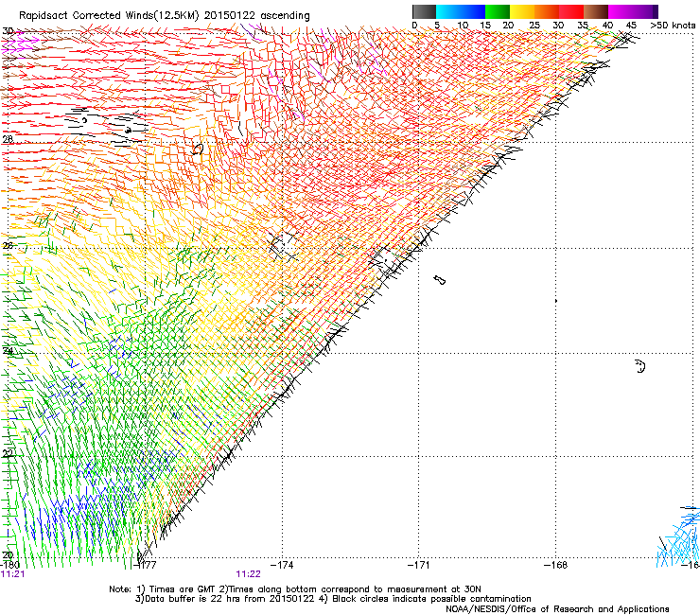The height and width of the screenshot is (615, 700).
Task: Click the purple "11:22" time stamp
Action: click(248, 574)
